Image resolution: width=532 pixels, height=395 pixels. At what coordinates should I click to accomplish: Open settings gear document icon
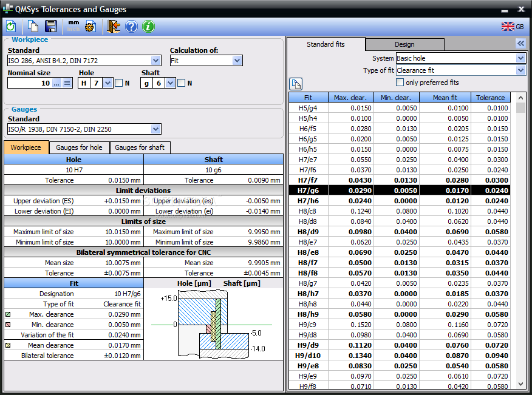[x=90, y=27]
